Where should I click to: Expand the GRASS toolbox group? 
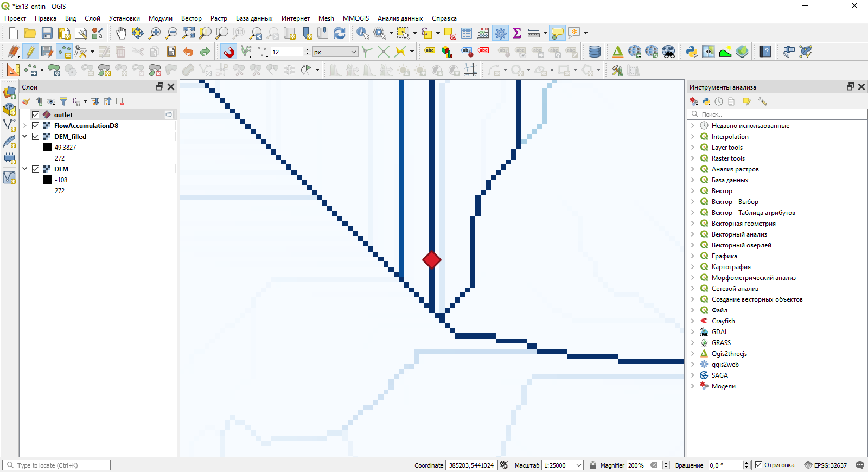pos(693,342)
